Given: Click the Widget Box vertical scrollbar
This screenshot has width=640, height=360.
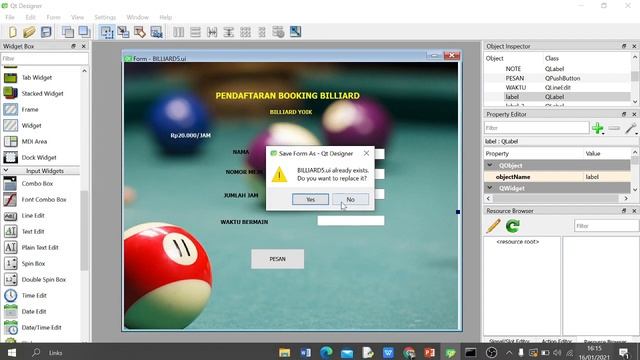Looking at the screenshot, I should (x=84, y=231).
